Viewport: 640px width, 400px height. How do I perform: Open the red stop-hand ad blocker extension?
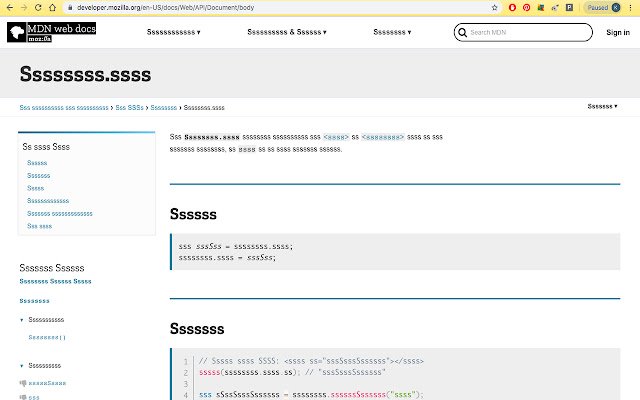tap(512, 7)
